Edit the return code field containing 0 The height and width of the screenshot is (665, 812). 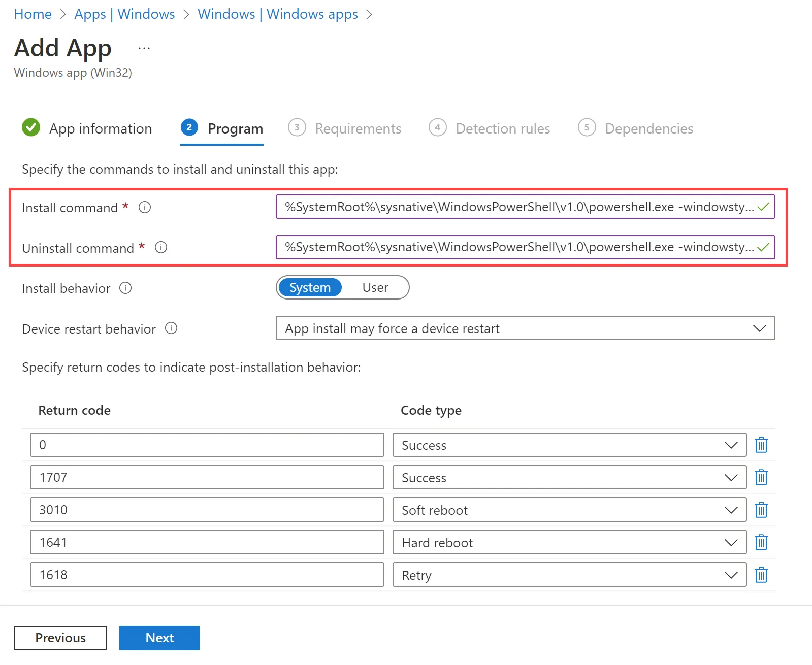pos(207,445)
